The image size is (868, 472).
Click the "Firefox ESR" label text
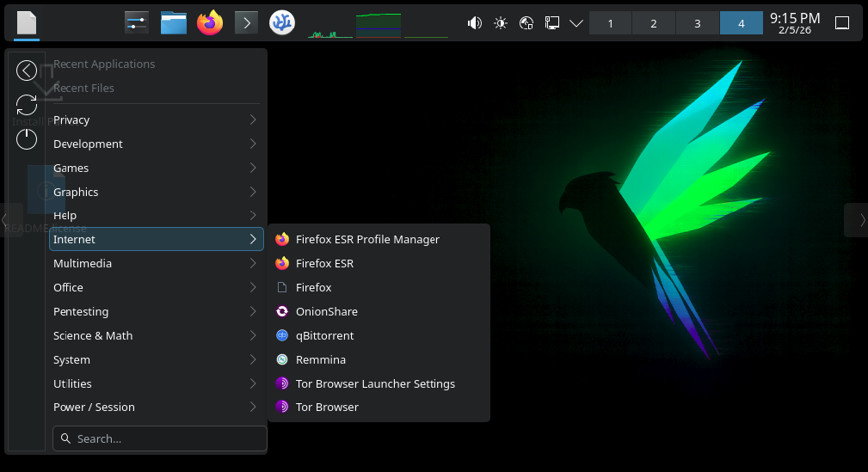click(324, 263)
